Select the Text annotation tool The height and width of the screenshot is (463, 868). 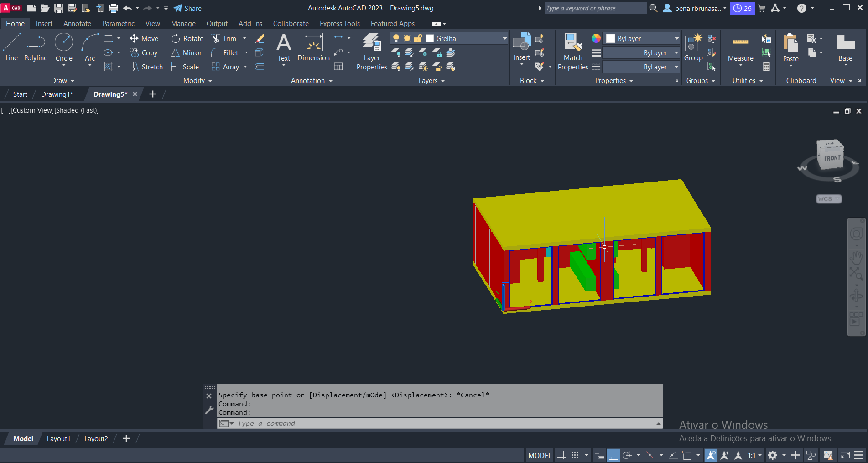(x=284, y=47)
